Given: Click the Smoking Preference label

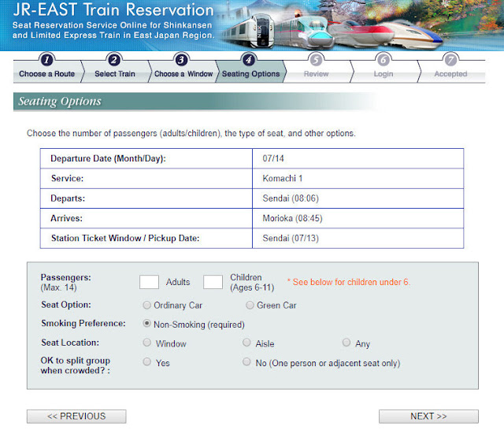Looking at the screenshot, I should click(x=83, y=324).
